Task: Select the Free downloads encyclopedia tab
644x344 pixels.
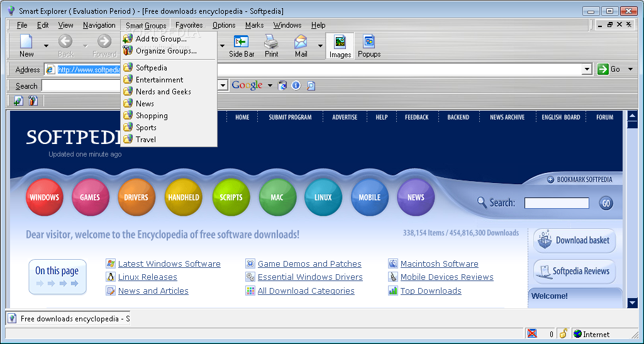Action: click(68, 319)
